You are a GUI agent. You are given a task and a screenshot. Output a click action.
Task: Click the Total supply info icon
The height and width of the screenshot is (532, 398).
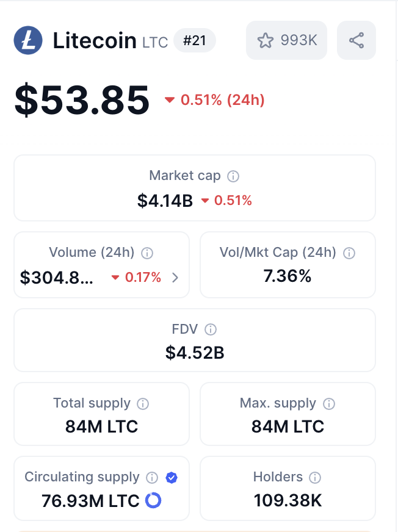[142, 403]
